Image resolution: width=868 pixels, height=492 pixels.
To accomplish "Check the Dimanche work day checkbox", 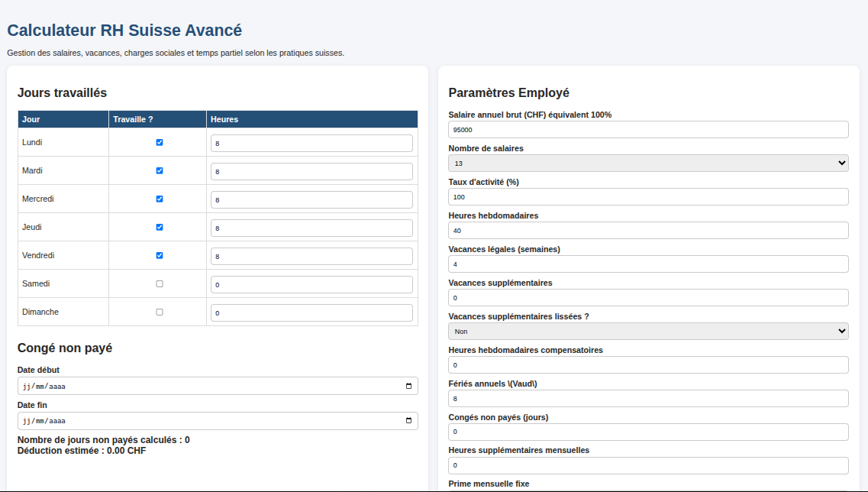I will click(160, 312).
